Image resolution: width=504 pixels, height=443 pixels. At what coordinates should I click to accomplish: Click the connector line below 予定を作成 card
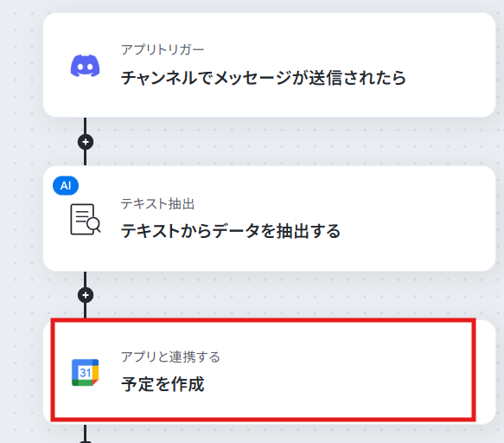click(x=86, y=432)
